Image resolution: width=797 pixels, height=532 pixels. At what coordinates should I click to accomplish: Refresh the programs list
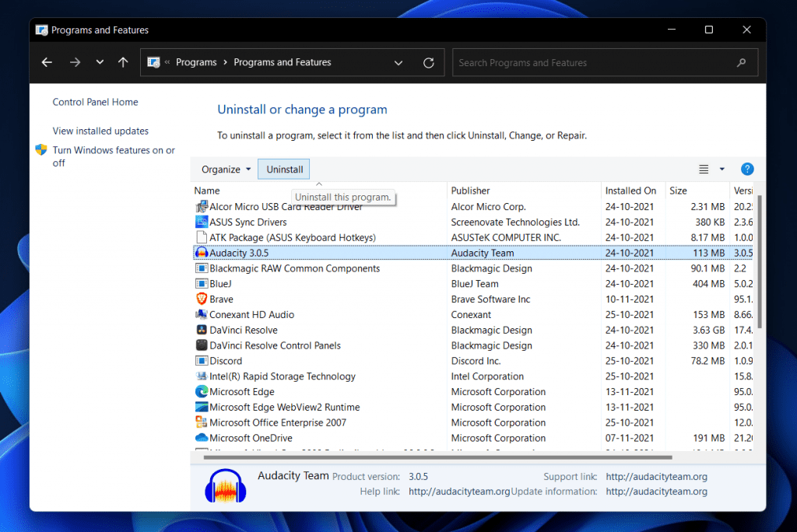[x=428, y=62]
